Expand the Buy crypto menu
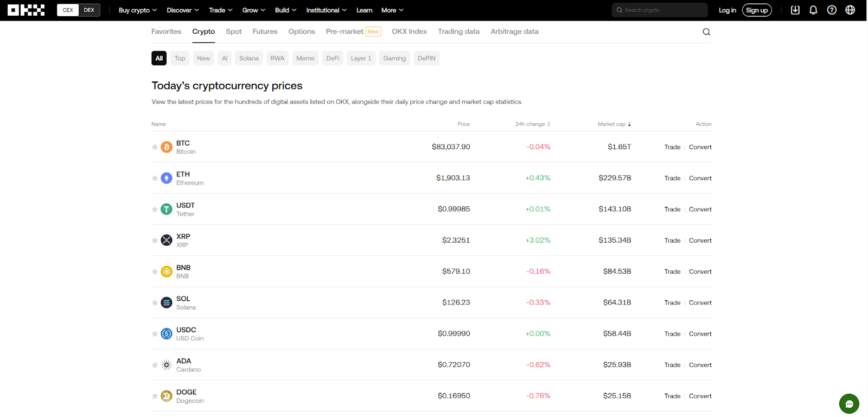This screenshot has width=868, height=417. (138, 10)
